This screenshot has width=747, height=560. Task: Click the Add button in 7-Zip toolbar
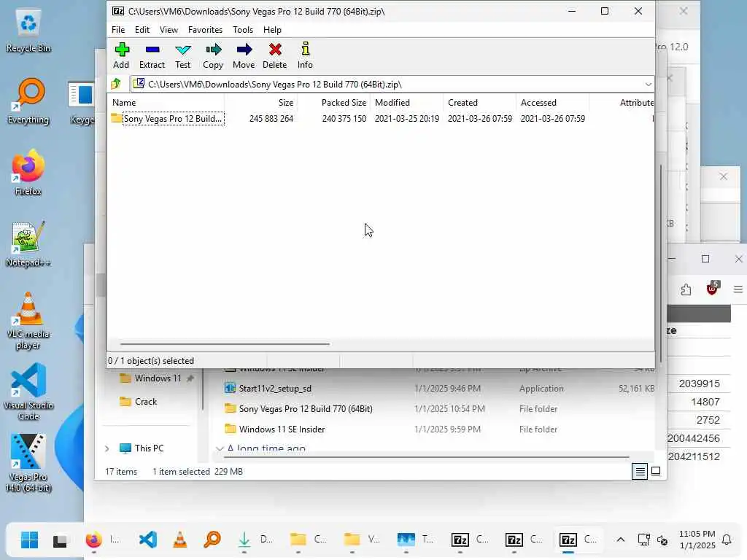(x=121, y=55)
